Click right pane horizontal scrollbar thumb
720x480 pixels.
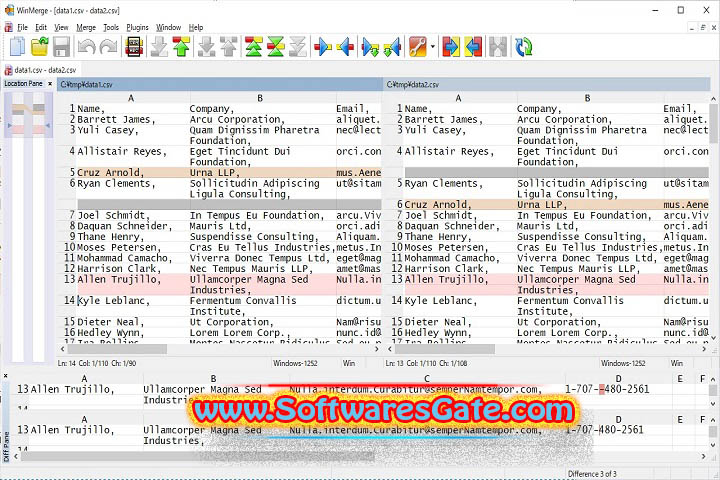(444, 350)
